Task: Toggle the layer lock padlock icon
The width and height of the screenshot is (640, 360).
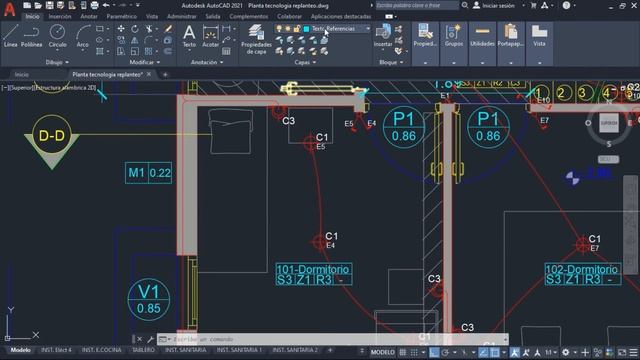Action: (297, 29)
